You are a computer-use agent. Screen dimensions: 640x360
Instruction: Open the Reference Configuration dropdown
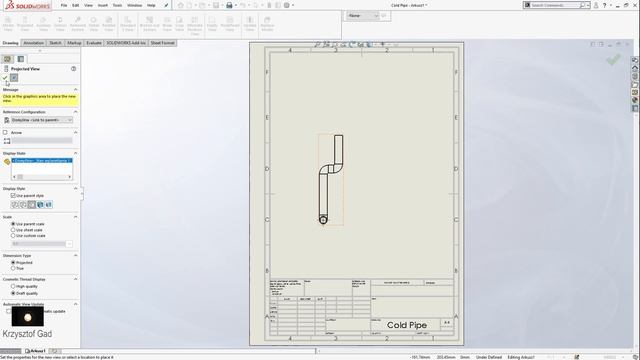(x=42, y=120)
